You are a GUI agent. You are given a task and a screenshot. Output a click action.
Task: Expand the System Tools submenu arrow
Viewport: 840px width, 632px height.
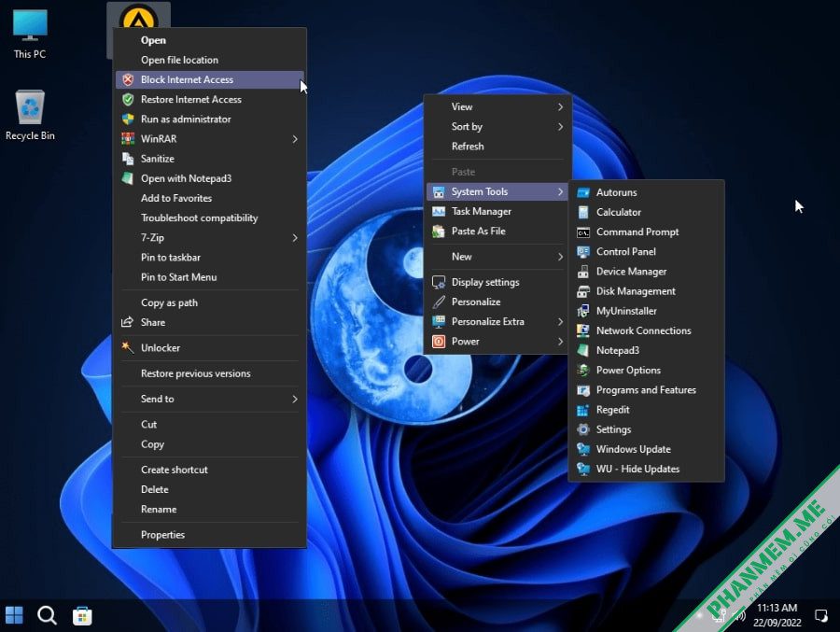pyautogui.click(x=560, y=191)
